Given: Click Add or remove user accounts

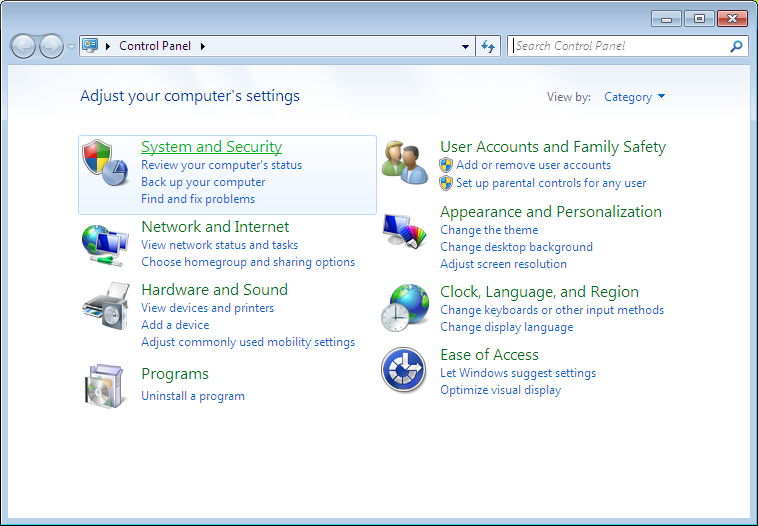Looking at the screenshot, I should (x=534, y=165).
